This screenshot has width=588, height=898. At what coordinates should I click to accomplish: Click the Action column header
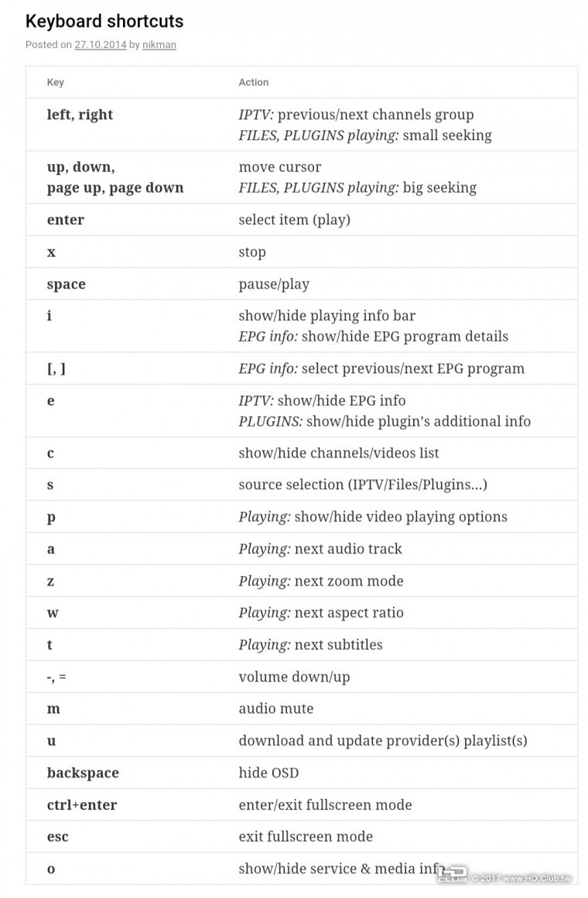(x=254, y=82)
